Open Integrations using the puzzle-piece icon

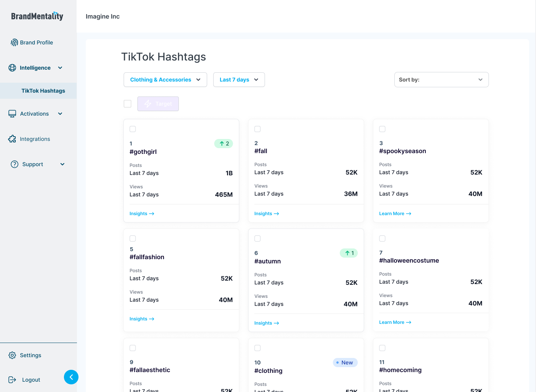(x=12, y=139)
